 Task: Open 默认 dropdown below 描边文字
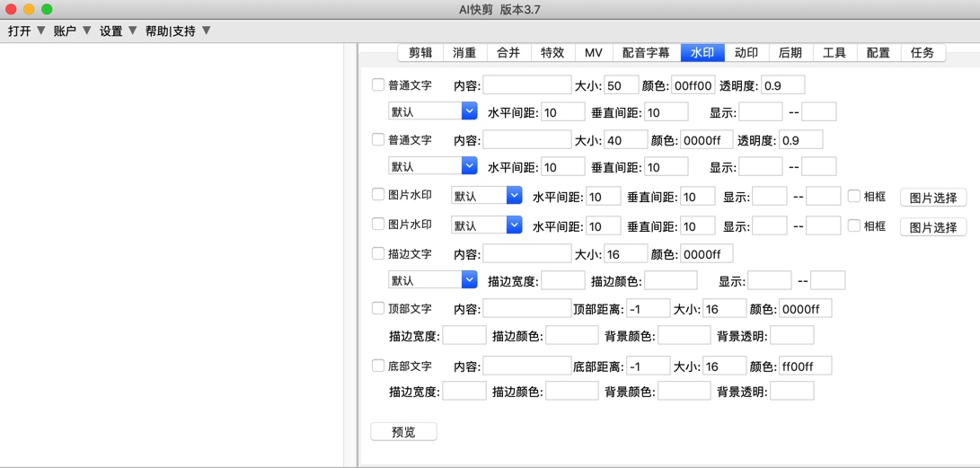pyautogui.click(x=433, y=280)
